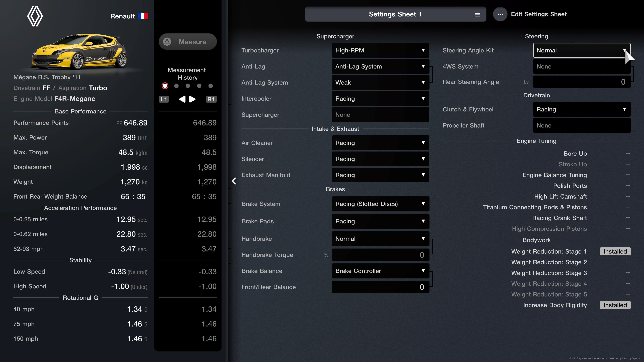Click Edit Settings Sheet
Image resolution: width=644 pixels, height=362 pixels.
(539, 14)
